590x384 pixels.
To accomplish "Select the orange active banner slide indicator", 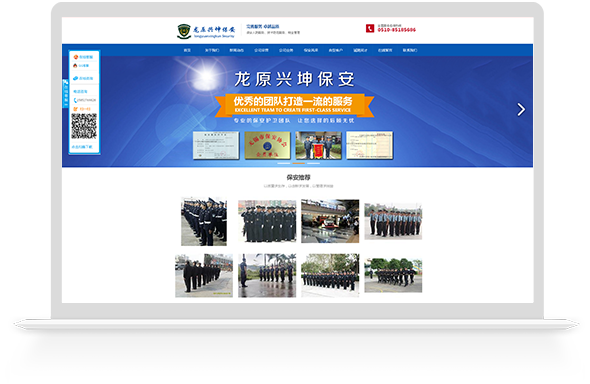I will (298, 164).
